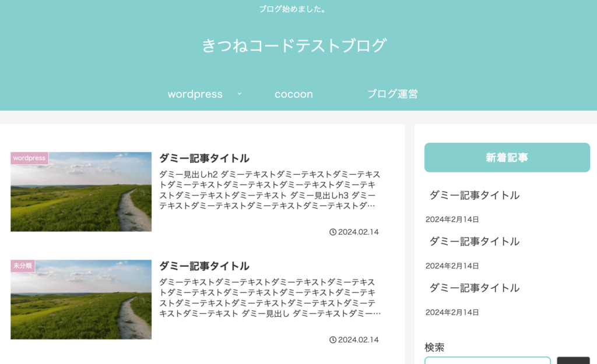597x364 pixels.
Task: Click the clock icon on the first post date
Action: click(333, 232)
